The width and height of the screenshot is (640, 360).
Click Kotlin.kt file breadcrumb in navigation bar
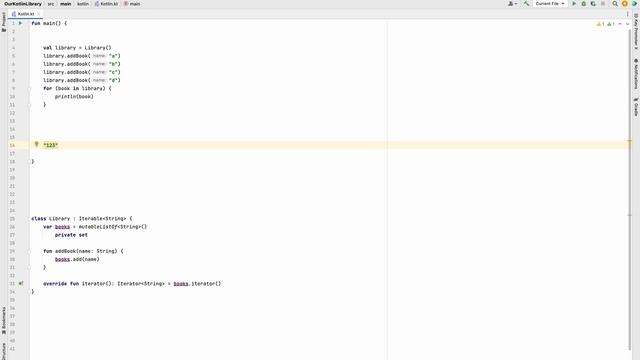[106, 4]
